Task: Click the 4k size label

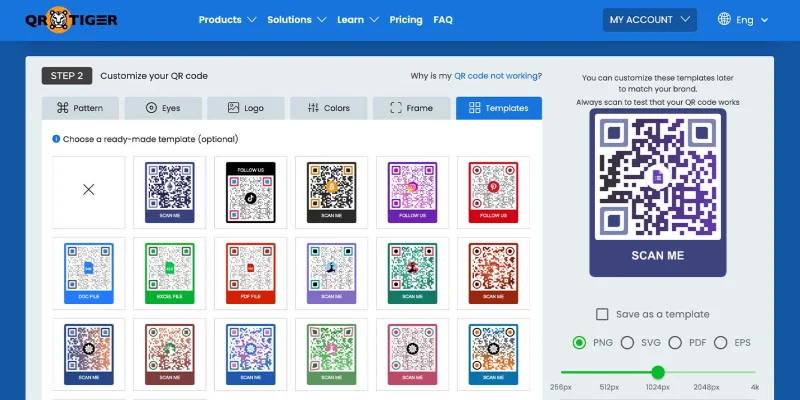Action: [x=755, y=387]
